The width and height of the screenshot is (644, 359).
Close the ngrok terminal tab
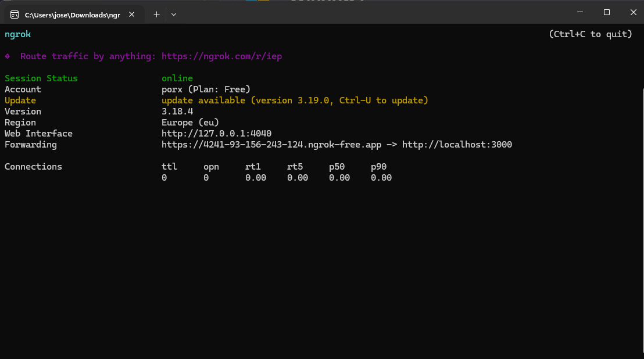[131, 15]
